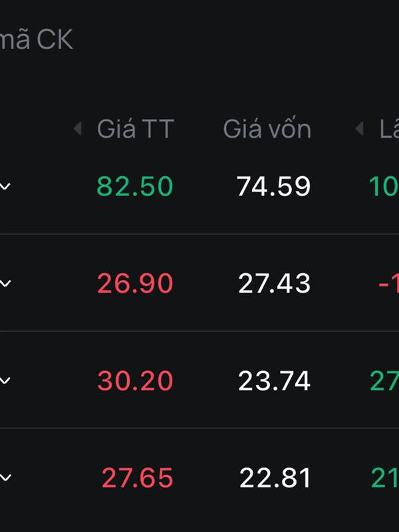Viewport: 399px width, 532px height.
Task: Expand the row with market price 27.65
Action: (5, 477)
